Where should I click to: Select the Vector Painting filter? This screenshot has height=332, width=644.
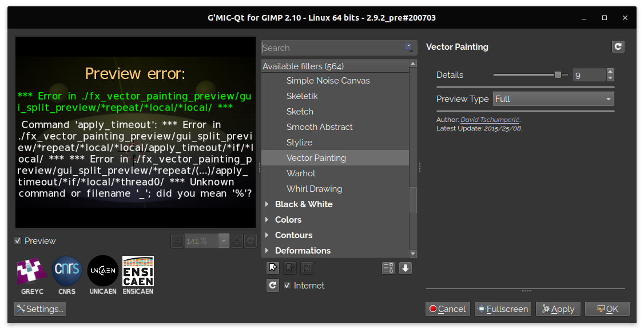tap(335, 158)
